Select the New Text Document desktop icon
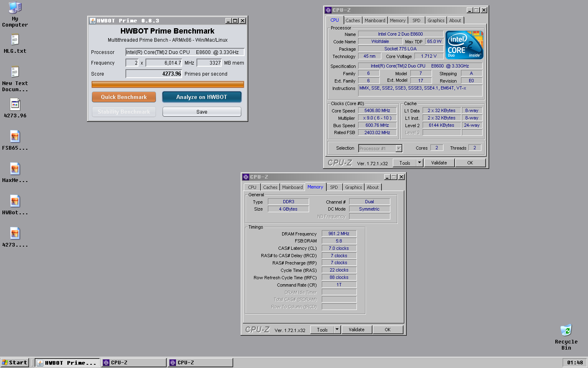 15,79
